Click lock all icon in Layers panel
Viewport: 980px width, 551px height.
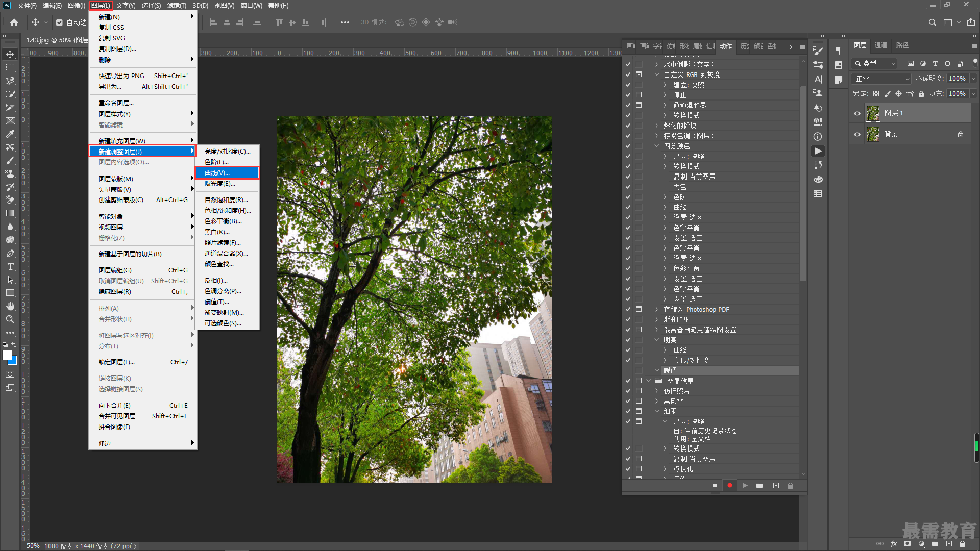click(x=921, y=94)
